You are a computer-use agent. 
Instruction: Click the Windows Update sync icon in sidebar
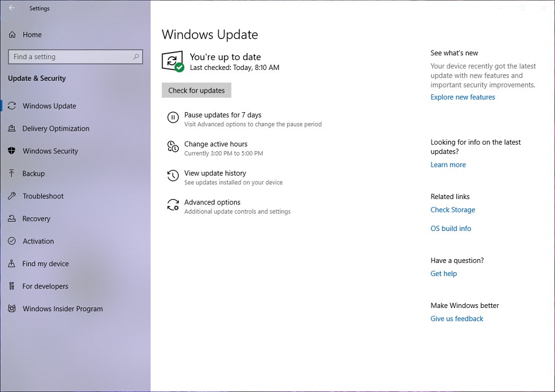(x=12, y=106)
